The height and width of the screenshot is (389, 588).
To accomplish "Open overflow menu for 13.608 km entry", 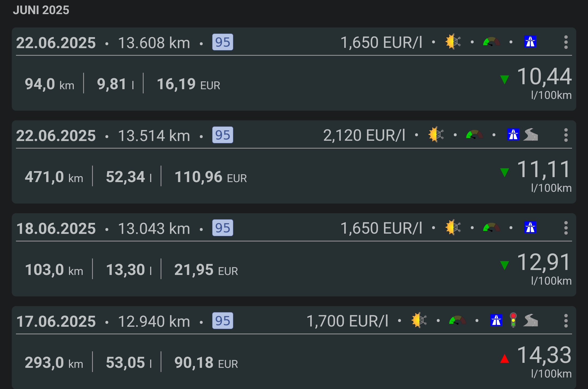I will pos(566,42).
